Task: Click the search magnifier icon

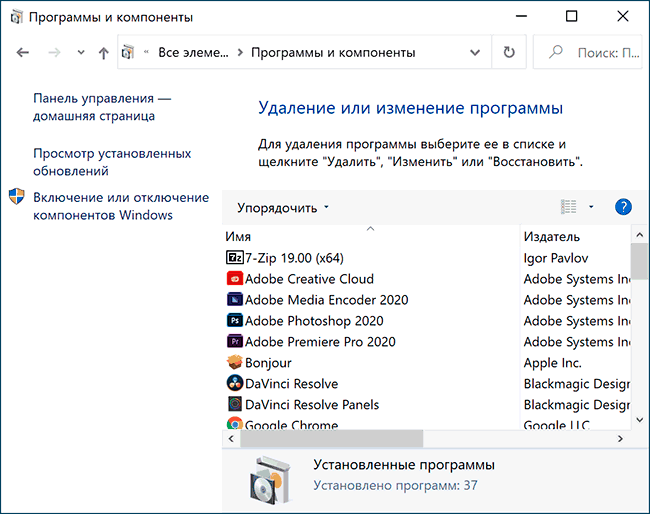Action: tap(555, 52)
